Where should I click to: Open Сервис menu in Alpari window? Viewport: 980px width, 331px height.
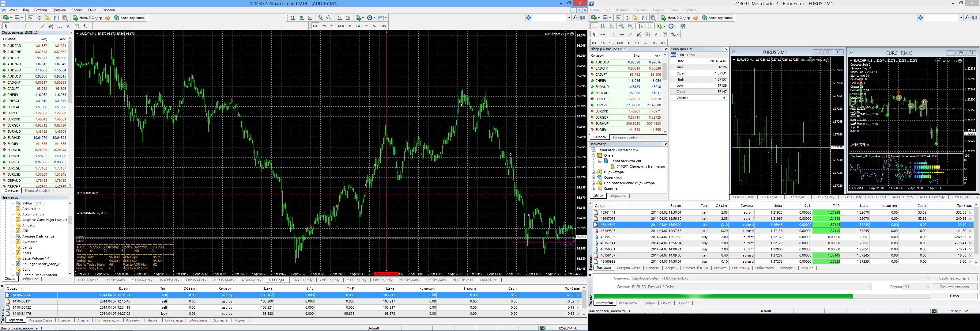[x=77, y=10]
